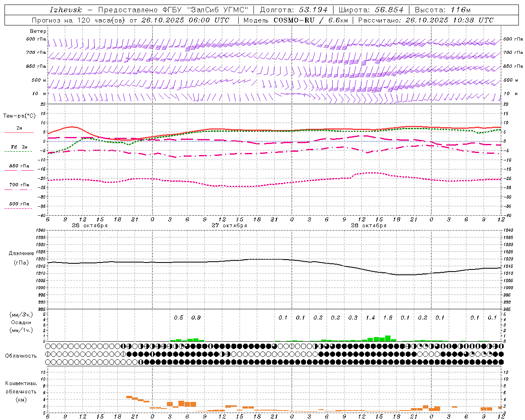Screen dimensions: 525x420
Task: Click the latitude value Широта: 56.854
Action: (371, 10)
